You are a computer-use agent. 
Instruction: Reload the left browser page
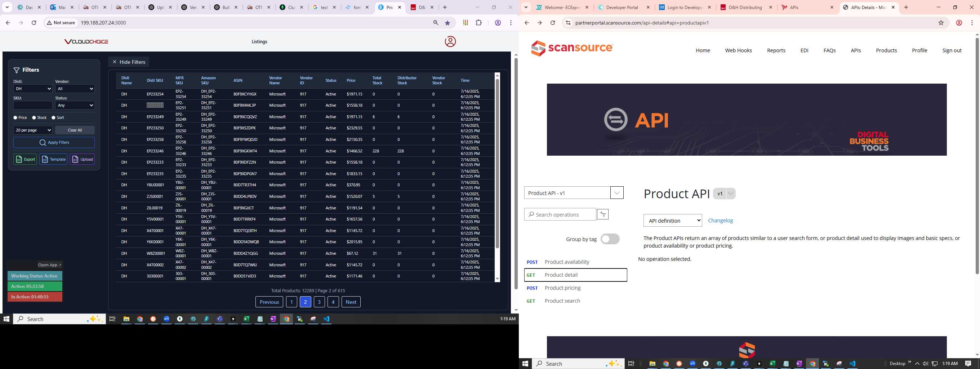(34, 23)
